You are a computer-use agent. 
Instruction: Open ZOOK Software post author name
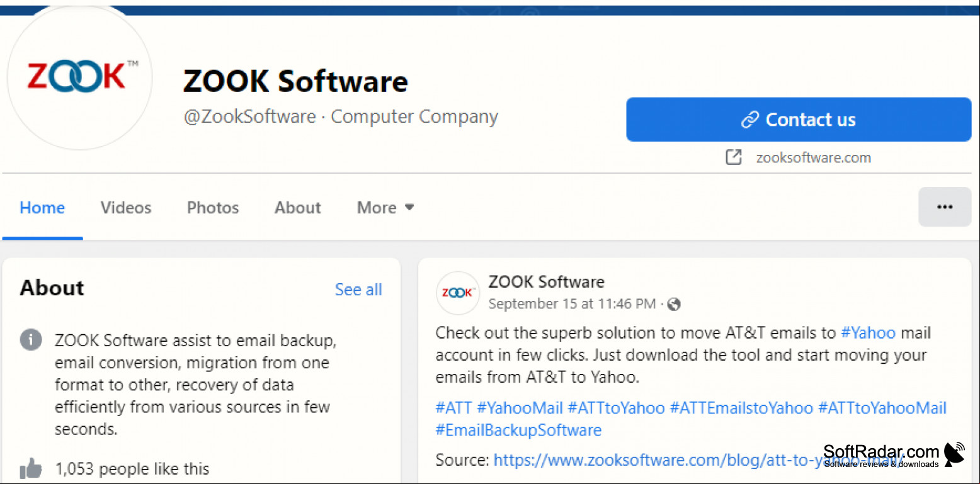546,281
